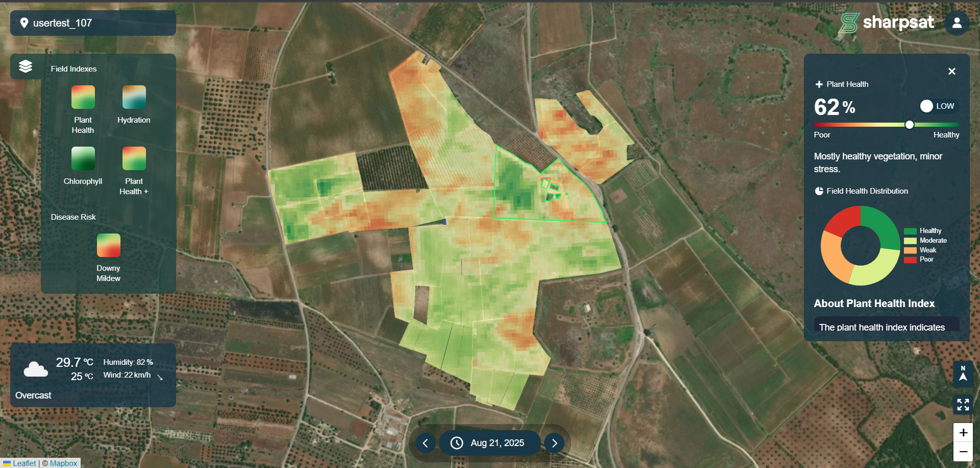Screen dimensions: 980x468
Task: Expand the weather panel arrow
Action: point(160,378)
